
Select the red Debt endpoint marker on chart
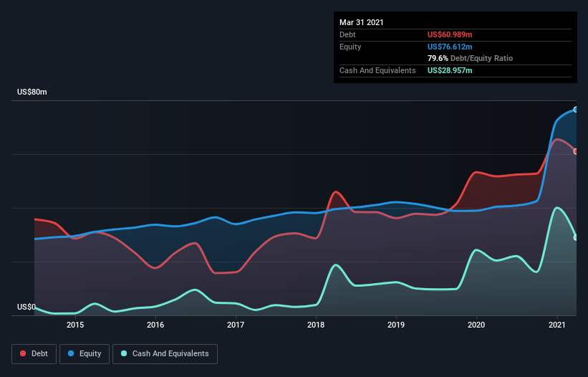576,151
